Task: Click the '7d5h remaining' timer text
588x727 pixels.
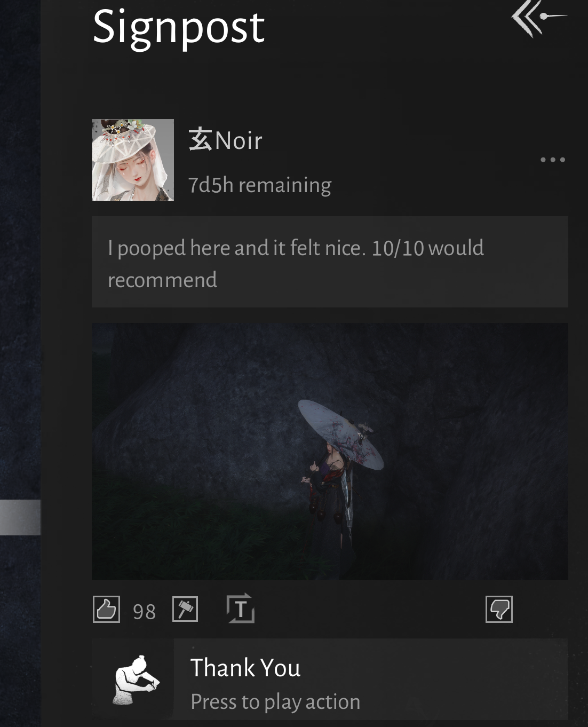Action: tap(260, 185)
